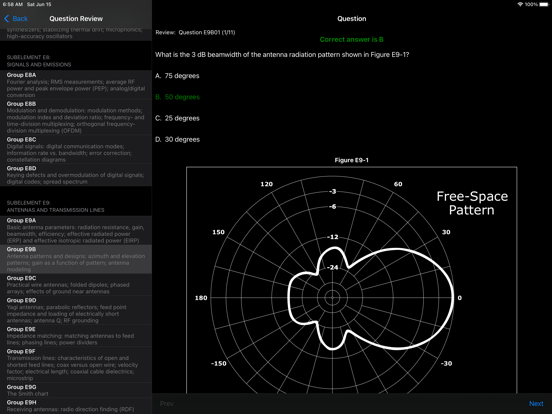Tap the Figure E9-1 radiation pattern image

pyautogui.click(x=352, y=280)
